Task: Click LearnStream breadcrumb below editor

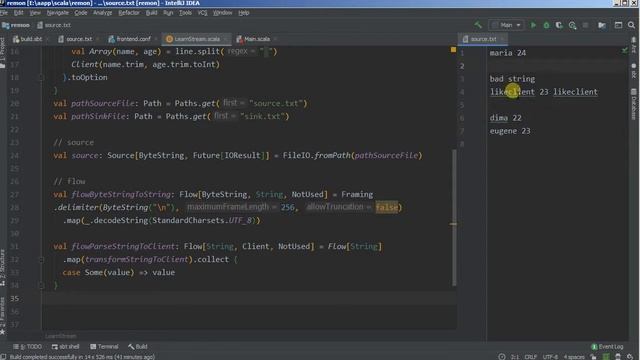Action: click(60, 336)
